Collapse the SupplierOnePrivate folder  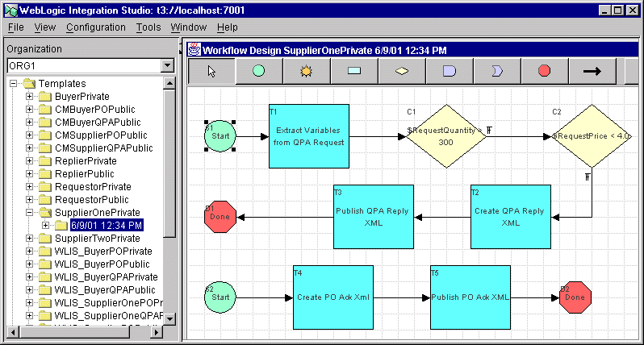click(29, 213)
